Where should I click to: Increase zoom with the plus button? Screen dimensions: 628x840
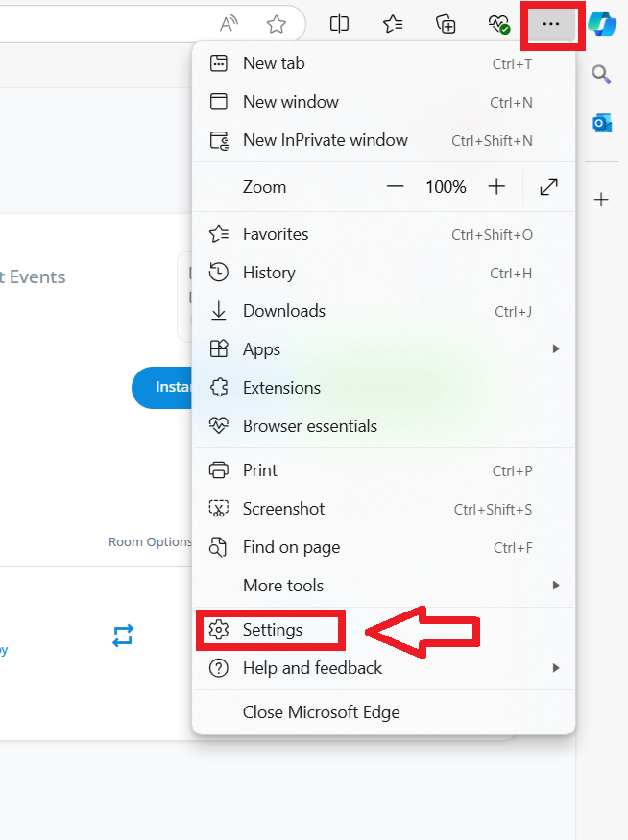[x=496, y=187]
